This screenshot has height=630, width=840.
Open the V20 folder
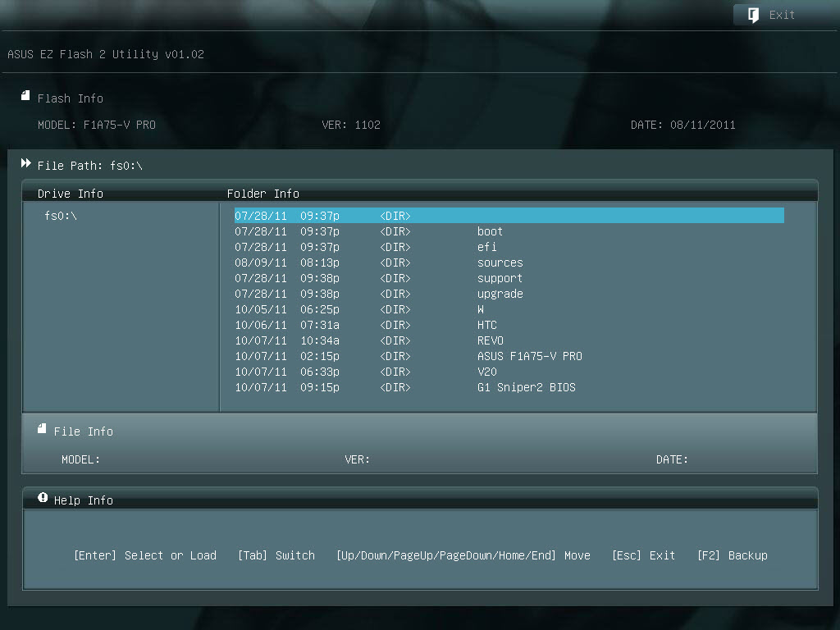point(487,372)
